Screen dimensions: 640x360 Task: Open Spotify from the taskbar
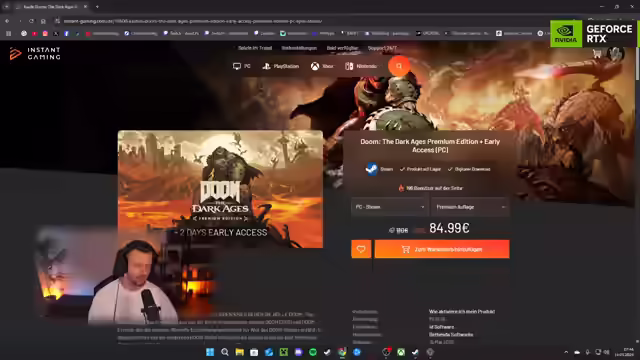coord(313,352)
